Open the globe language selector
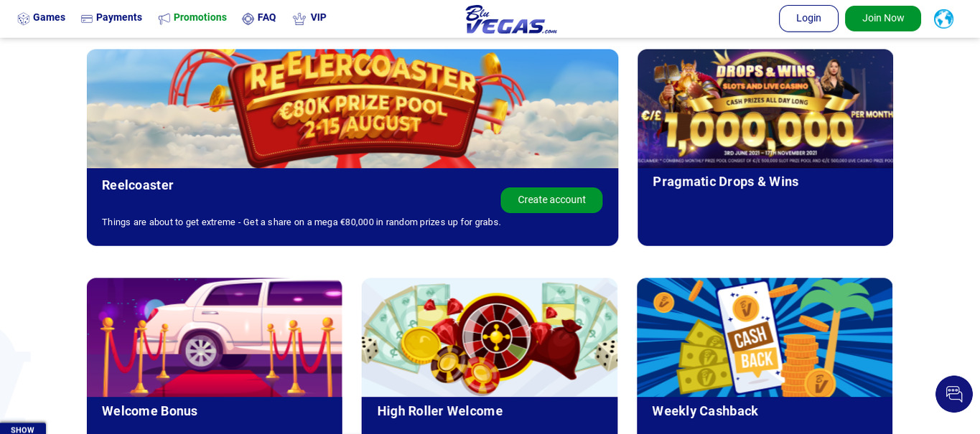 [943, 19]
